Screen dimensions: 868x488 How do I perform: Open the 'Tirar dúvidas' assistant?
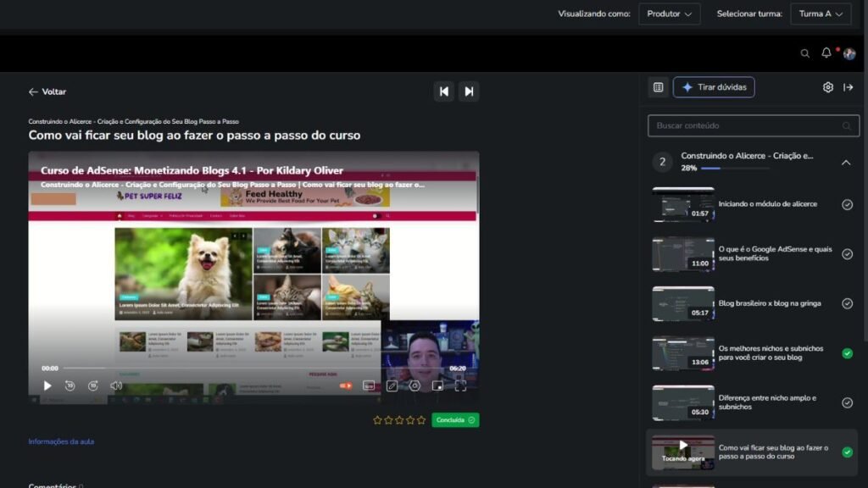pos(713,87)
